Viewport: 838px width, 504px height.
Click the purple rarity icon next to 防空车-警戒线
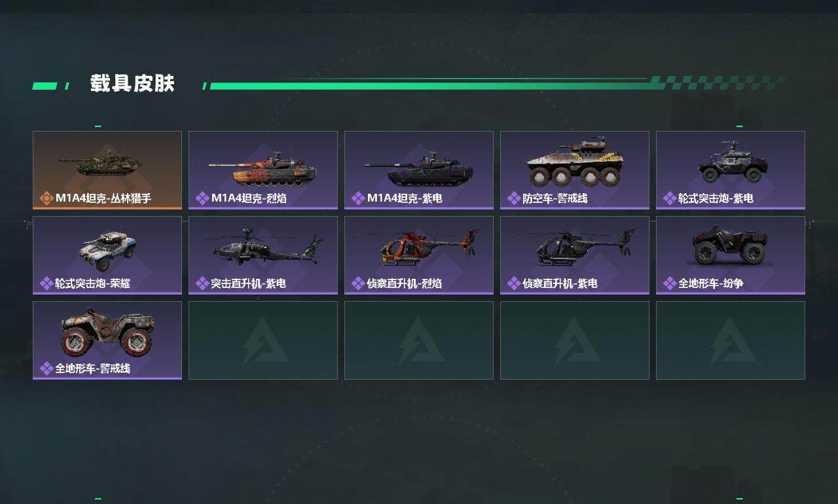pyautogui.click(x=514, y=198)
